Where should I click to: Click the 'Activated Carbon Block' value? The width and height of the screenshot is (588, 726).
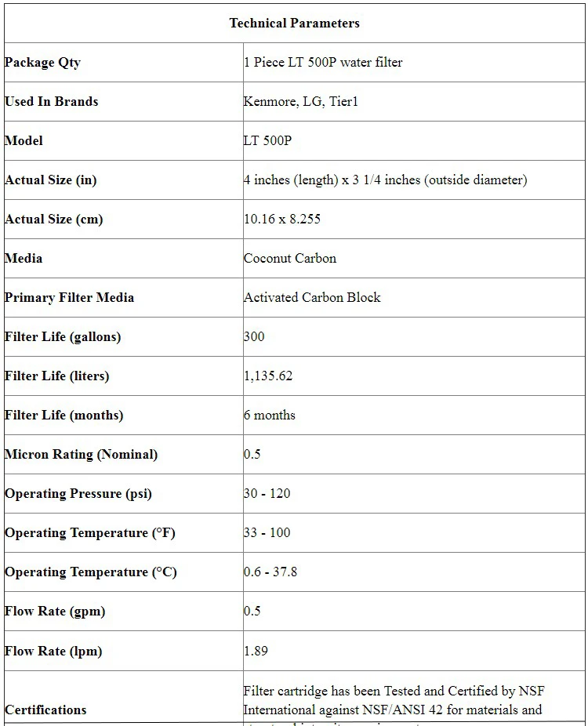point(312,297)
